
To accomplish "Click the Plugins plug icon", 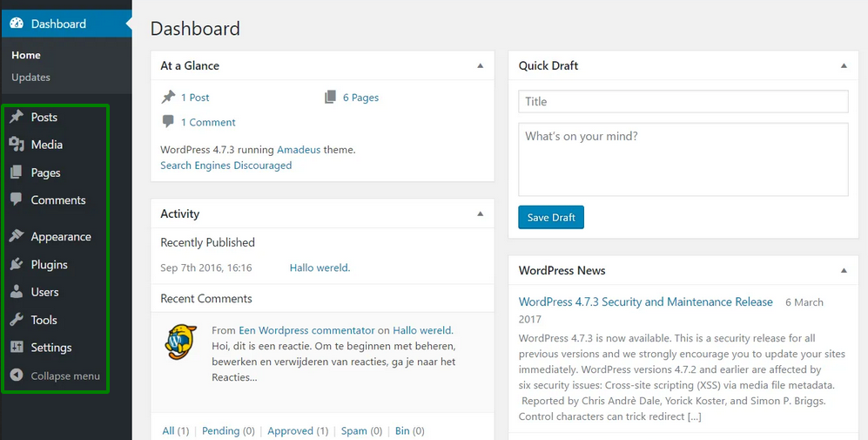I will (x=17, y=264).
